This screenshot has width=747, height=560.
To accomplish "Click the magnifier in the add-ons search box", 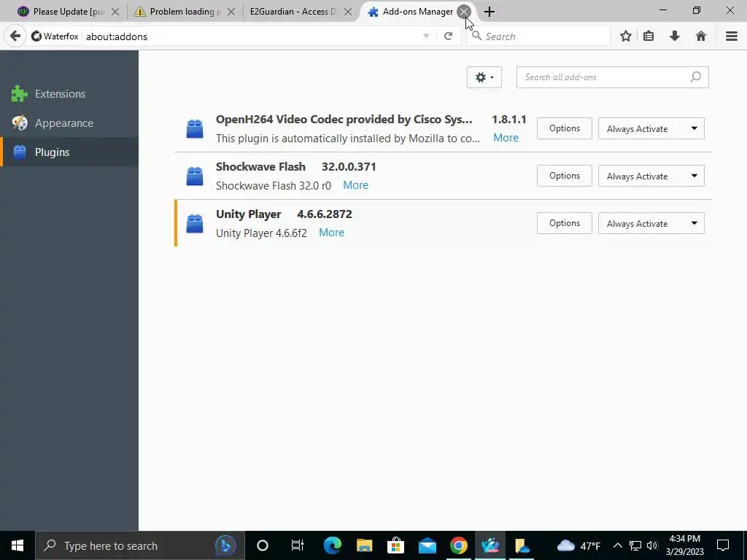I will click(x=695, y=77).
